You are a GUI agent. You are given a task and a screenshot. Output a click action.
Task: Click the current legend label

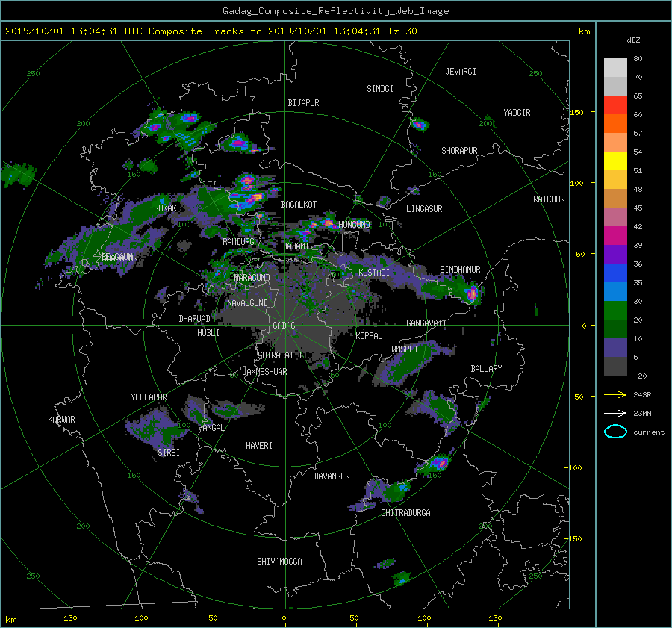(x=648, y=432)
